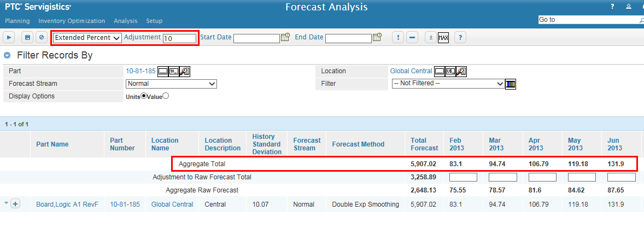Click the Apr 2013 column header

[536, 144]
